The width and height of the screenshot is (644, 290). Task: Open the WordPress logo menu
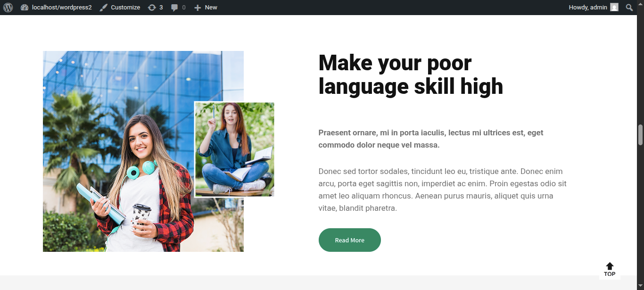(8, 8)
